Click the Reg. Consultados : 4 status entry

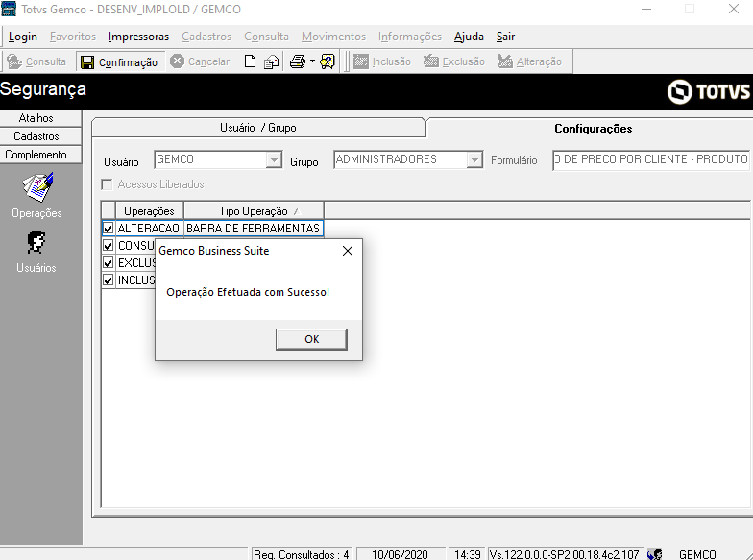pos(302,554)
